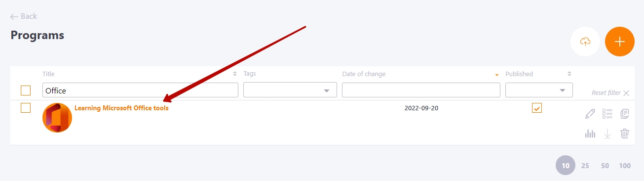Open statistics bar chart icon
The width and height of the screenshot is (644, 181).
click(590, 134)
